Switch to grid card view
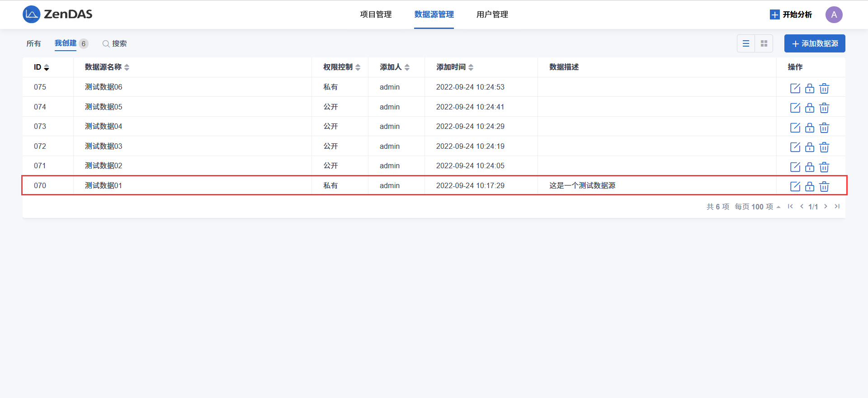868x398 pixels. 764,43
